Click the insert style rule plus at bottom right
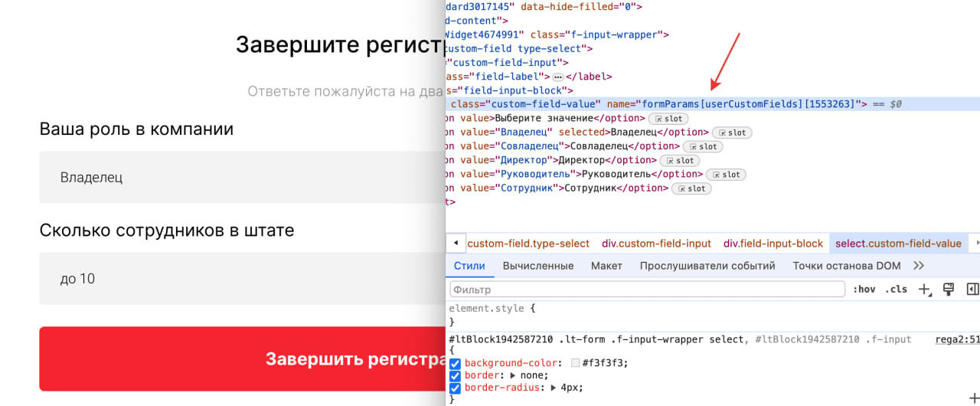The image size is (980, 406). 973,398
